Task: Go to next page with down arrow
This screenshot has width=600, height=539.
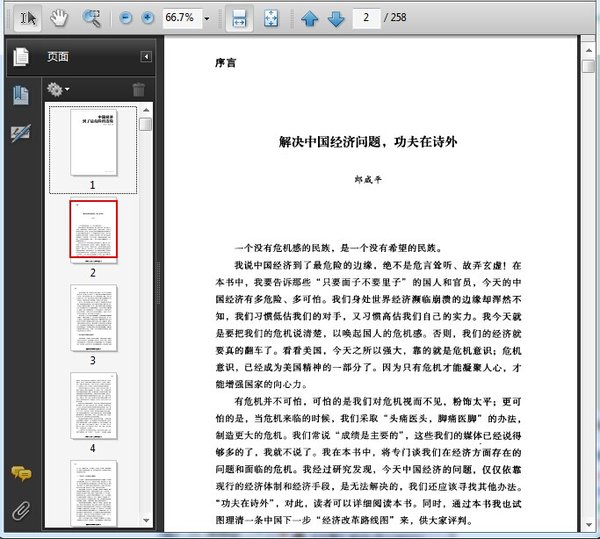Action: click(336, 18)
